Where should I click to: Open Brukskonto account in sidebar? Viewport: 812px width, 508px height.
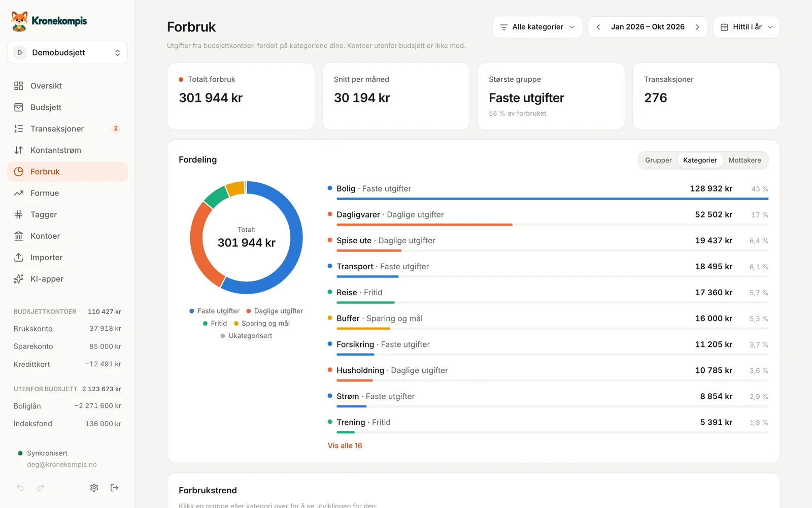pyautogui.click(x=67, y=329)
